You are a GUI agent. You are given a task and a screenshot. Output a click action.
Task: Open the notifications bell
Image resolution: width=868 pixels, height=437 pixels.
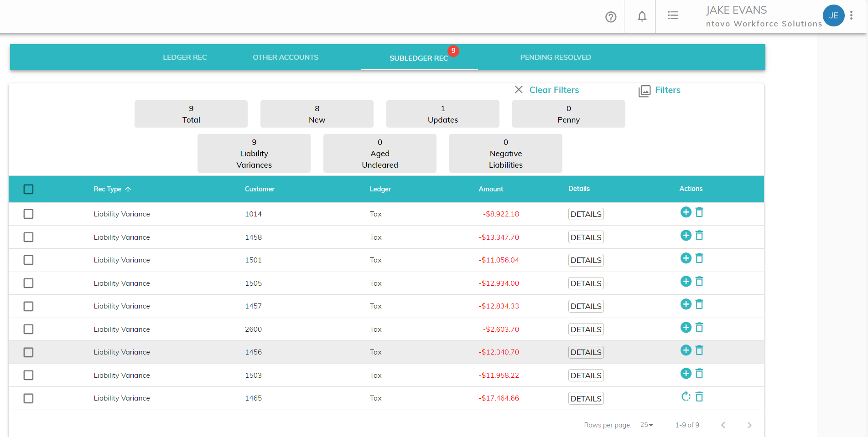642,16
